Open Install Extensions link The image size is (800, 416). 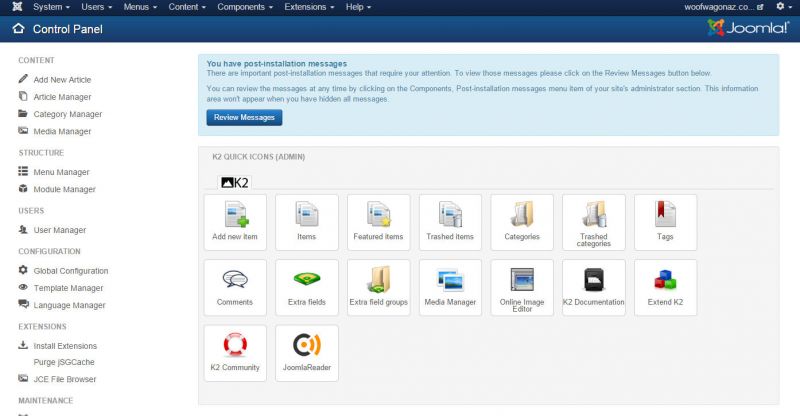65,346
